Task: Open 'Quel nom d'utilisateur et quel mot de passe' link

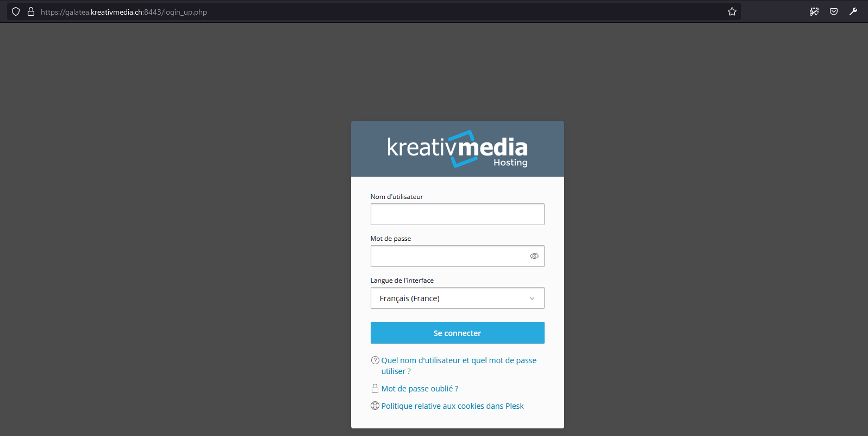Action: (x=459, y=366)
